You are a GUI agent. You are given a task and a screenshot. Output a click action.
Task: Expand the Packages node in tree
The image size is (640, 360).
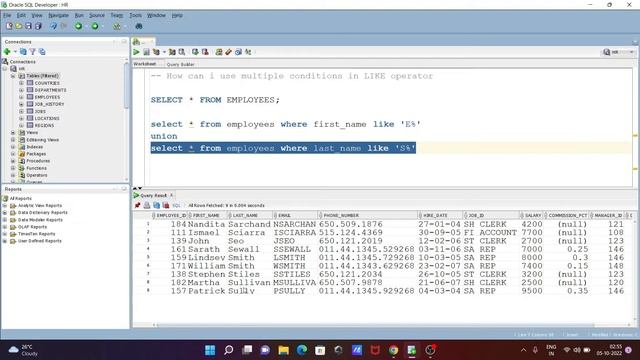tap(13, 154)
